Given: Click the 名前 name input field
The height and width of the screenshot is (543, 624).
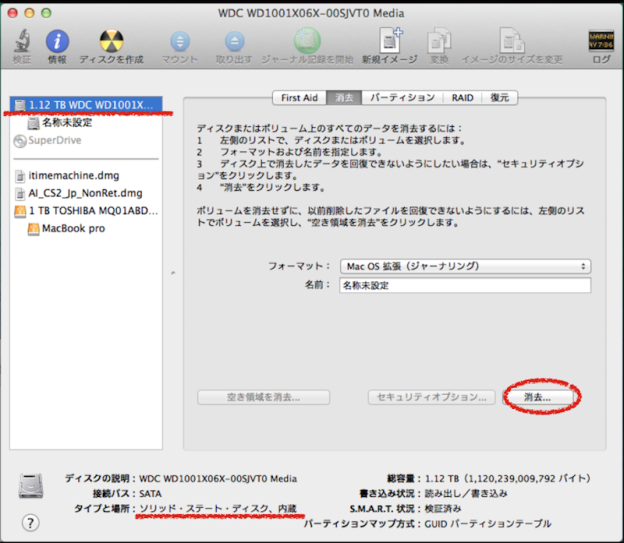Looking at the screenshot, I should [x=465, y=285].
